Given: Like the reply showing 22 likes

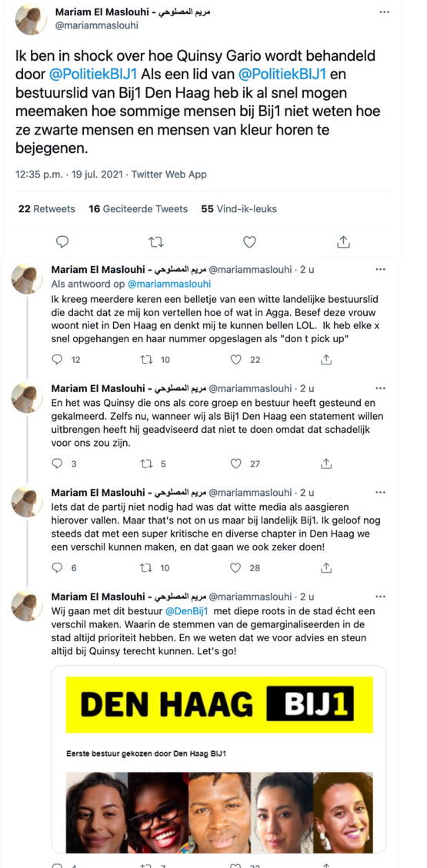Looking at the screenshot, I should [236, 360].
